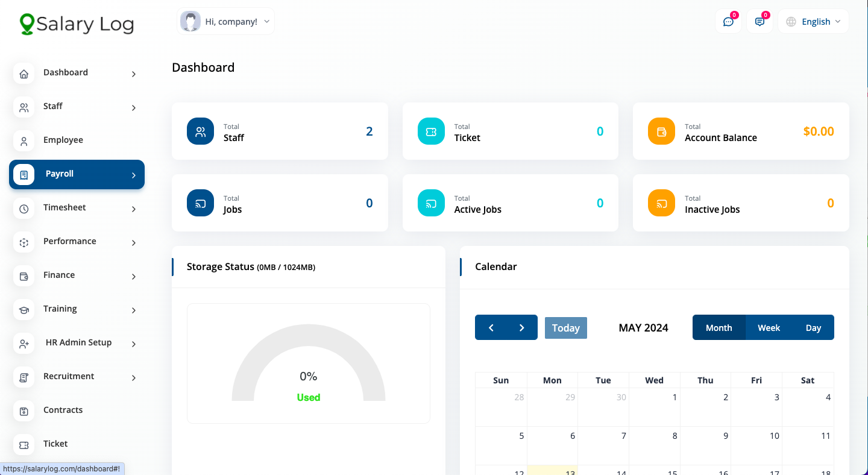Open the Employee menu item
Screen dimensions: 868x475
point(63,140)
